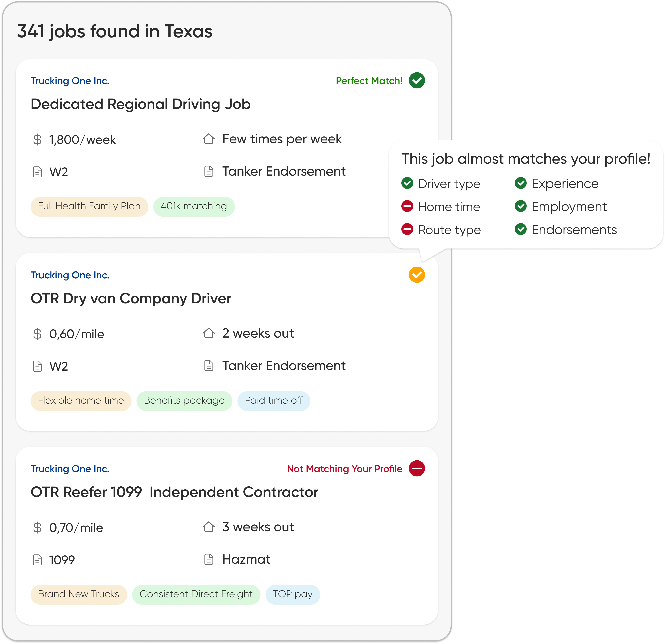
Task: Click the red minus beside Home time
Action: [x=407, y=206]
